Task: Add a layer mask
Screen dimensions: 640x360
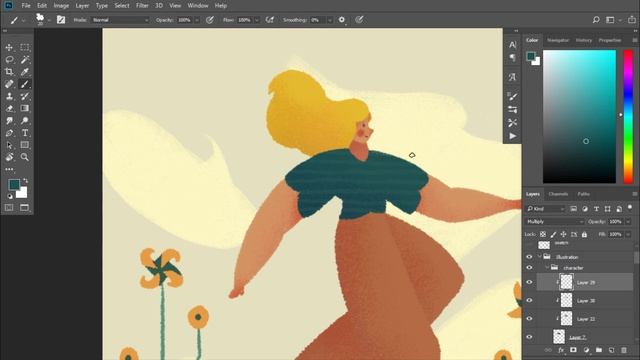Action: [x=573, y=350]
